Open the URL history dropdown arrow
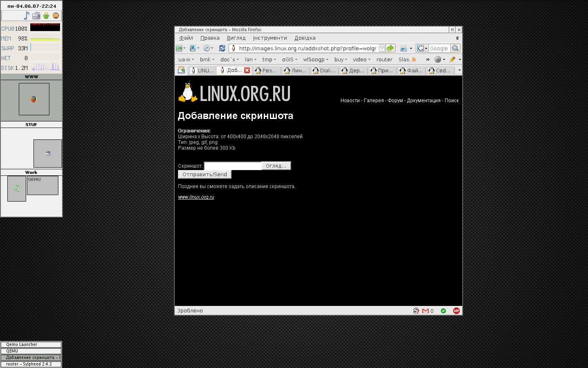The height and width of the screenshot is (368, 588). point(382,48)
